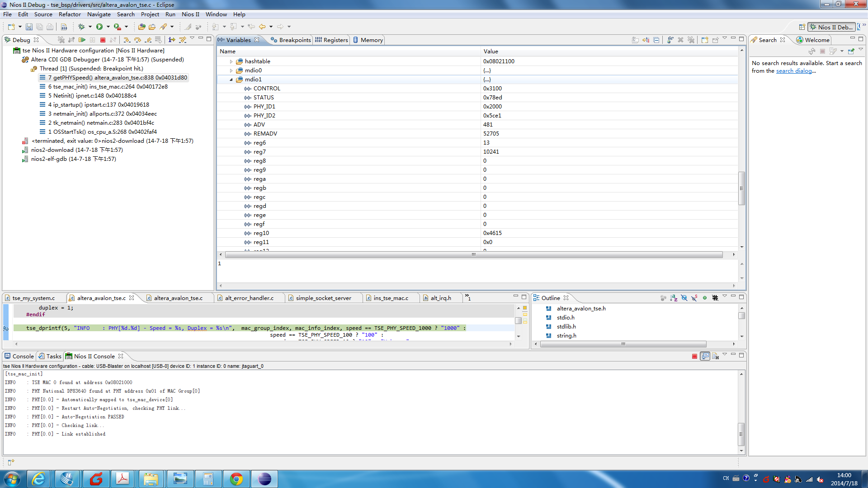Click red Stop button in Nios II Console
The height and width of the screenshot is (488, 868).
pyautogui.click(x=694, y=357)
